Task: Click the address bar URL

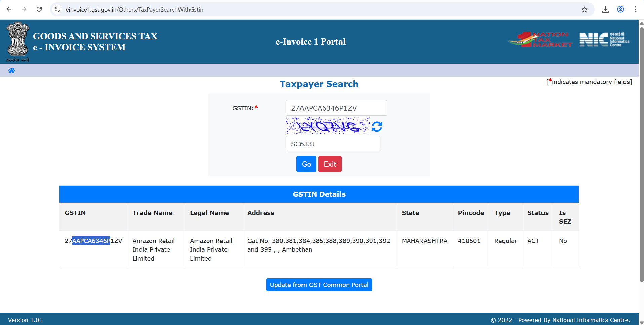Action: pyautogui.click(x=134, y=10)
